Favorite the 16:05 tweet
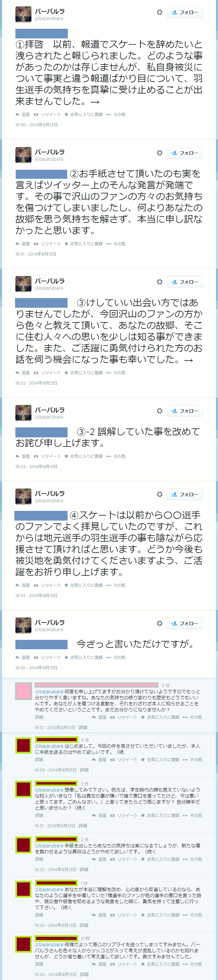 click(x=83, y=657)
